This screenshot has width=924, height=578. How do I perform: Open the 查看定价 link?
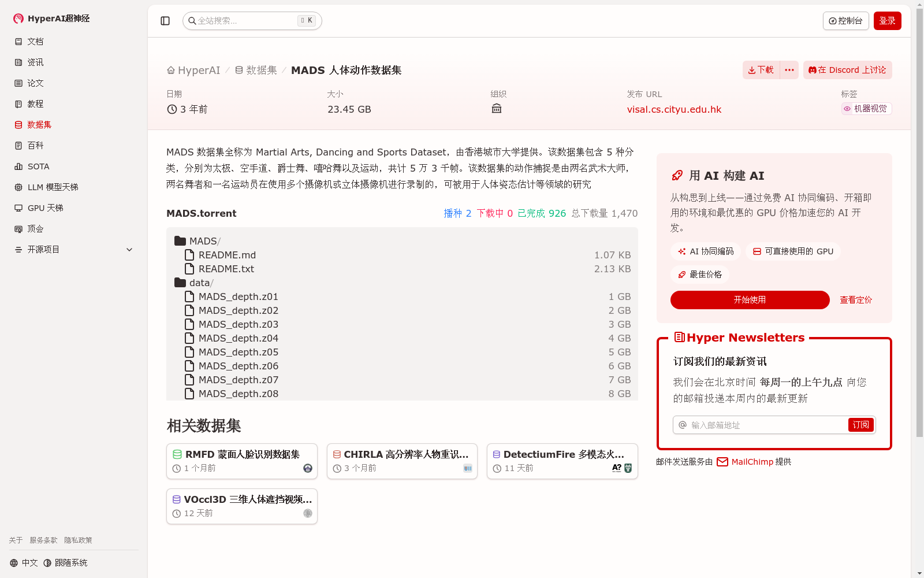point(856,300)
